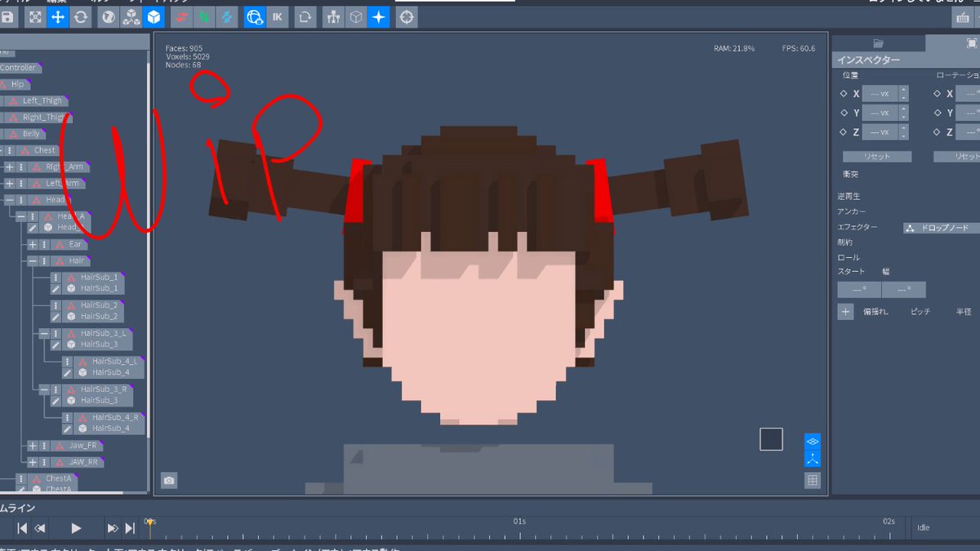Collapse the Hair node
980x551 pixels.
pos(33,261)
